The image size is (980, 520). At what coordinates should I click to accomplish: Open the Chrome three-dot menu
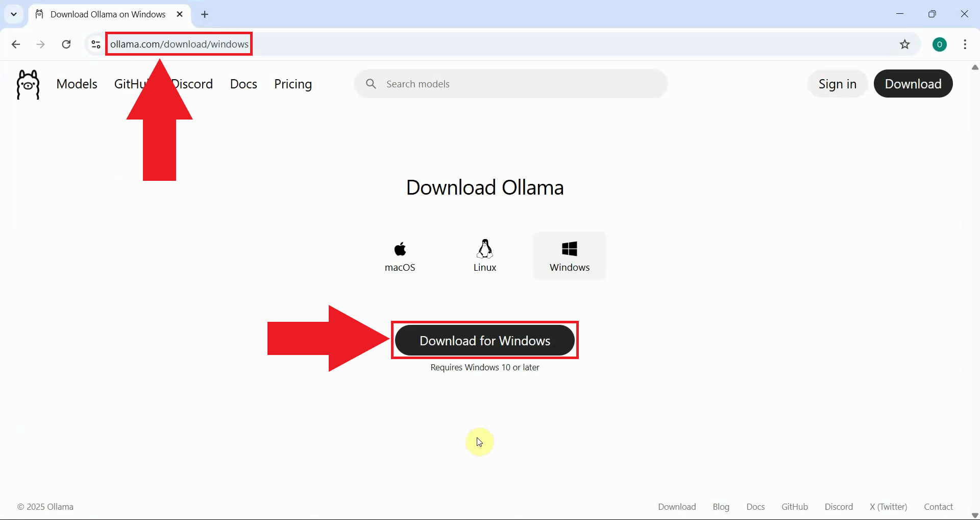966,44
